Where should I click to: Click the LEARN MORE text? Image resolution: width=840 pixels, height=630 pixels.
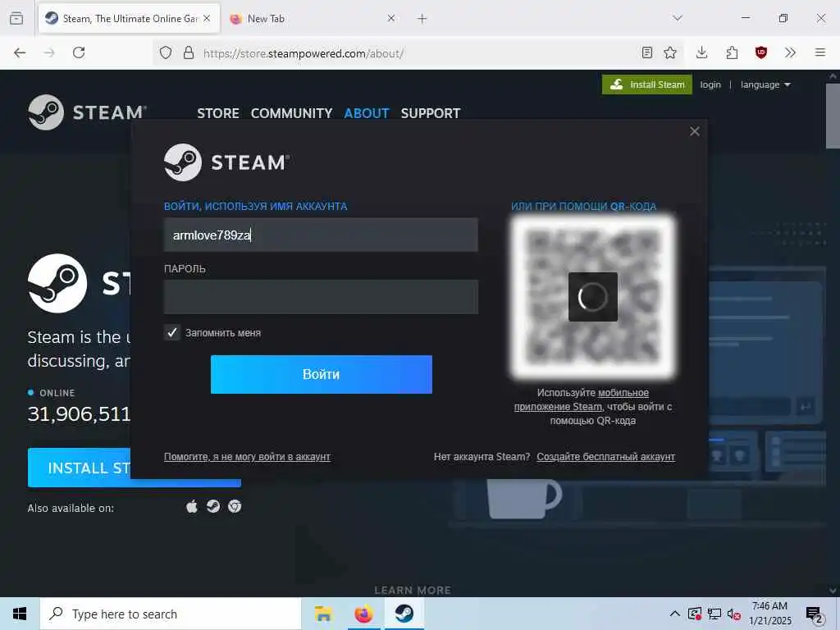pos(413,591)
